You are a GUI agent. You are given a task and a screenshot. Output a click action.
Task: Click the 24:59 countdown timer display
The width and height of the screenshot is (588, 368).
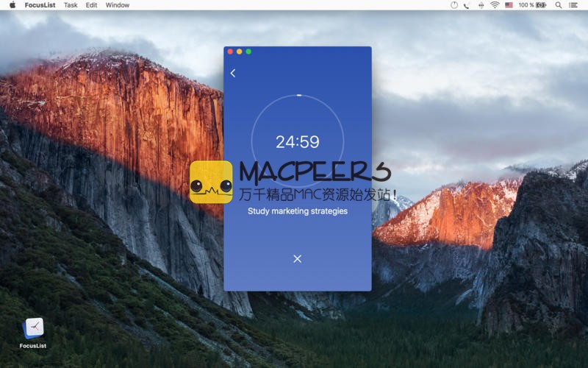point(297,142)
